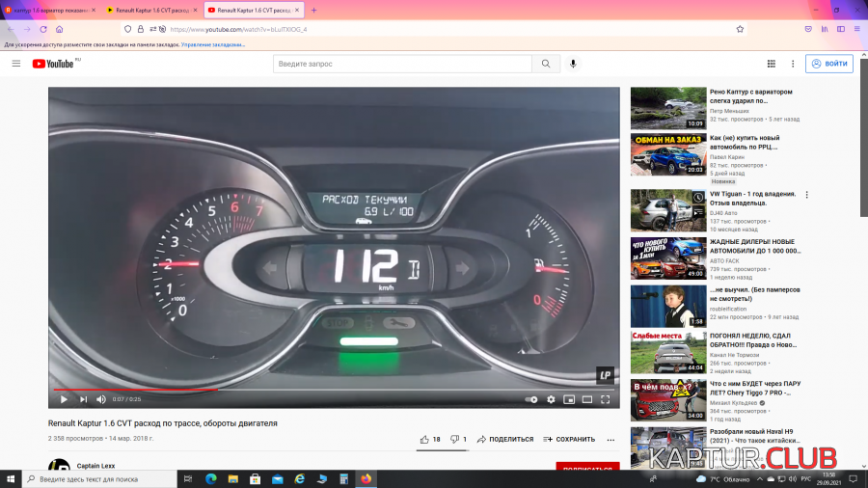Open Firefox application hamburger menu
Image resolution: width=868 pixels, height=488 pixels.
857,29
